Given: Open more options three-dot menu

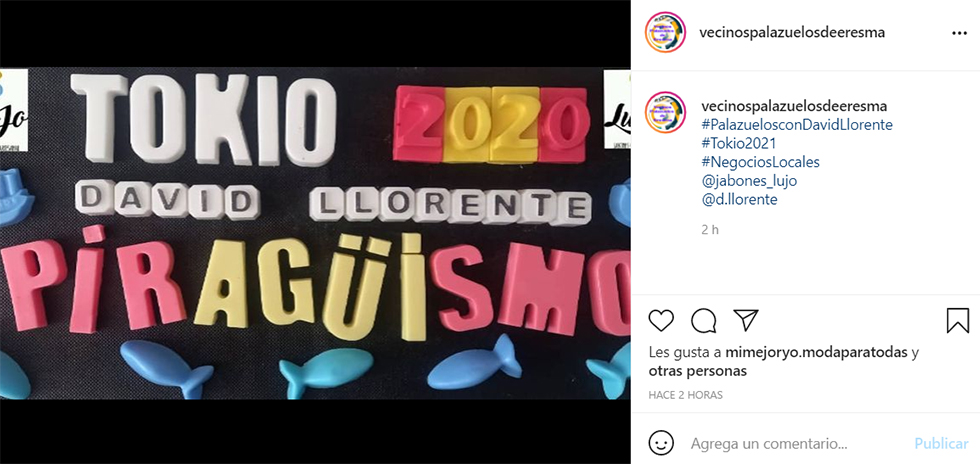Looking at the screenshot, I should coord(959,33).
